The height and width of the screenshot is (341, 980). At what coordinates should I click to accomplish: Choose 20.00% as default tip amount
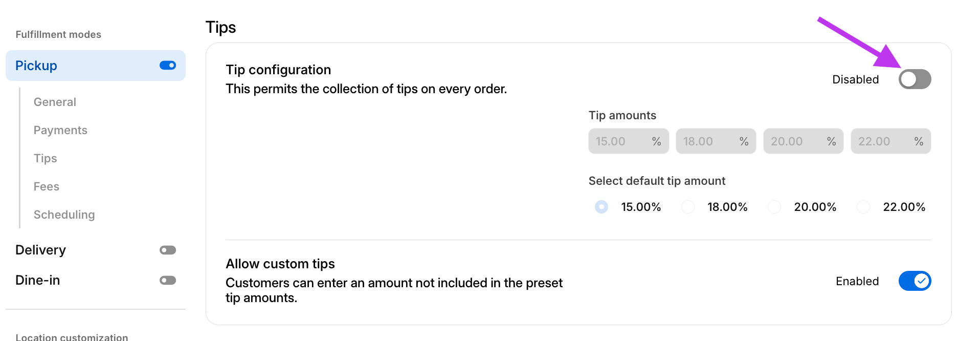coord(774,207)
